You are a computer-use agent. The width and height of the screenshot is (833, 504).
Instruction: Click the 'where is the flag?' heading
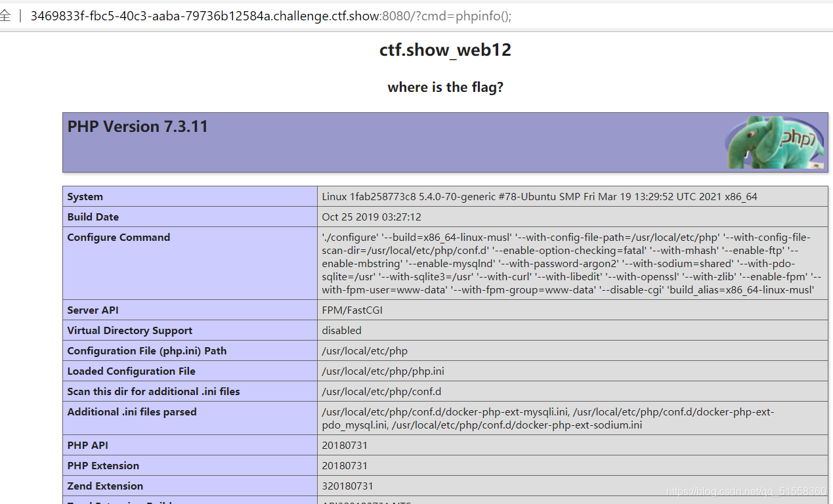445,87
